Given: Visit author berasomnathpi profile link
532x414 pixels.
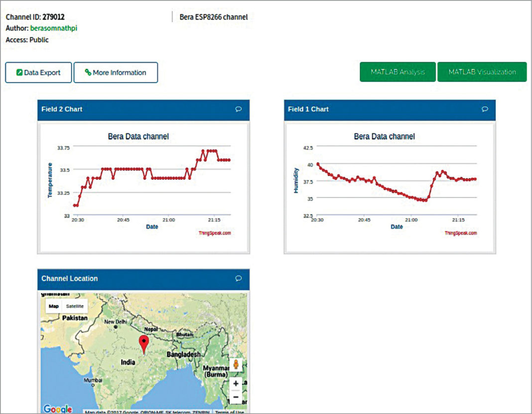Looking at the screenshot, I should 53,28.
